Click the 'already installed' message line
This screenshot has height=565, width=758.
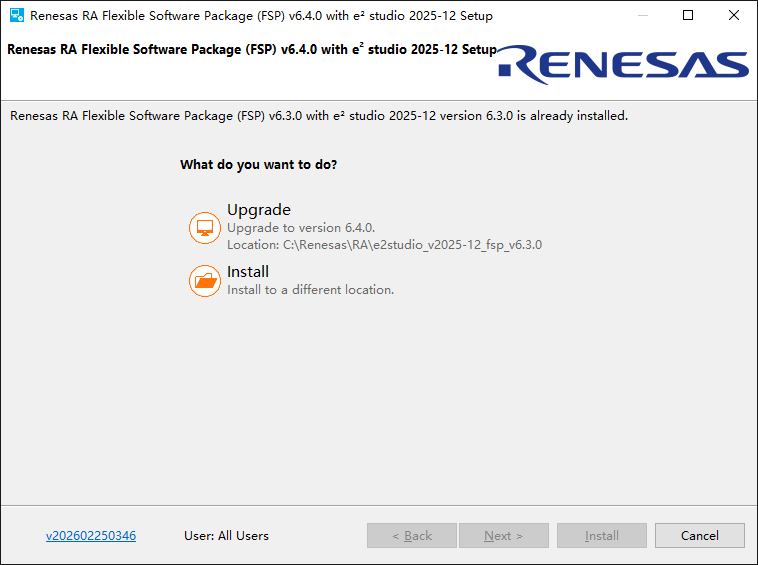[319, 116]
